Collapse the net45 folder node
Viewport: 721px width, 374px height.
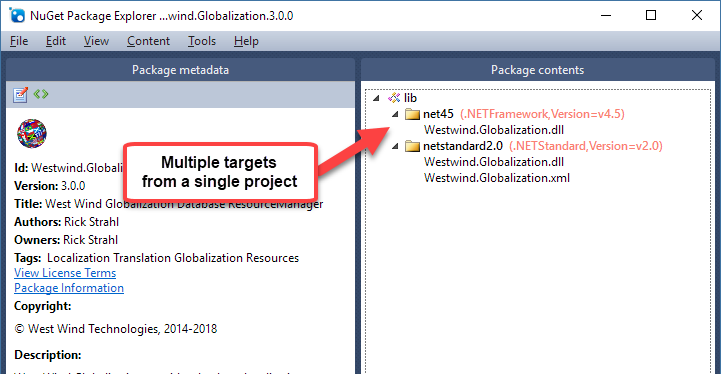coord(395,114)
